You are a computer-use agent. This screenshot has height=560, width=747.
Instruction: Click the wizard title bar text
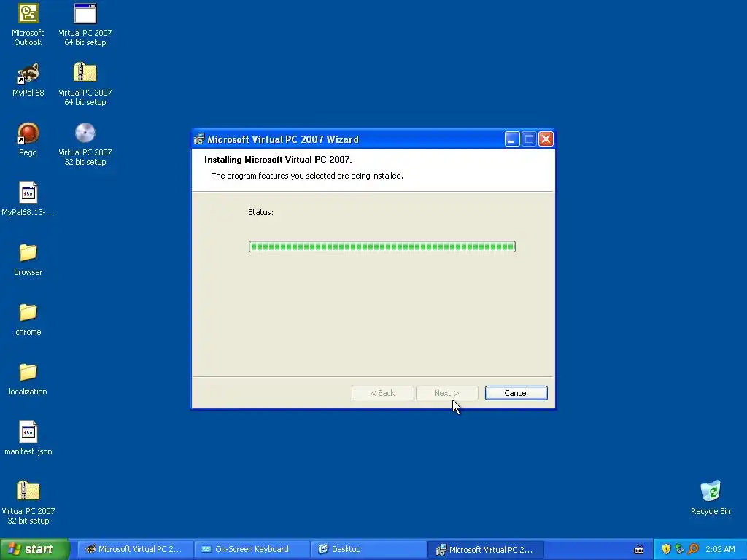pos(283,139)
